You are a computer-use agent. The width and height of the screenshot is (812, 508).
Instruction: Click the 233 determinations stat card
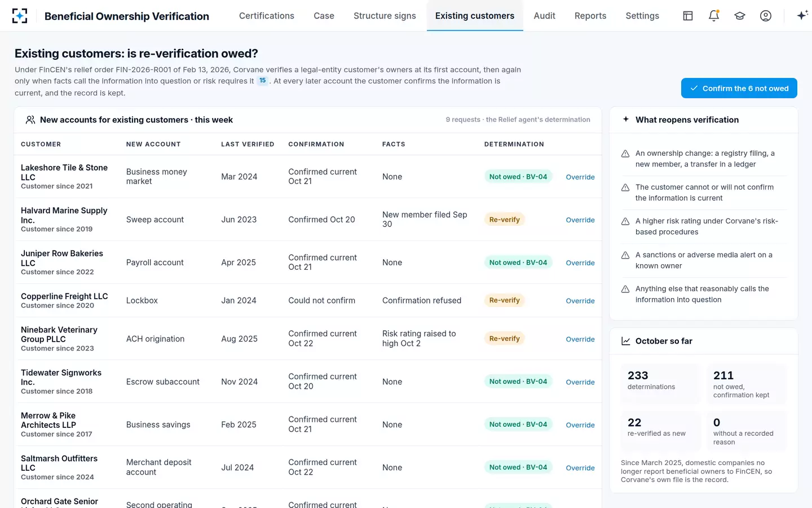click(x=661, y=384)
